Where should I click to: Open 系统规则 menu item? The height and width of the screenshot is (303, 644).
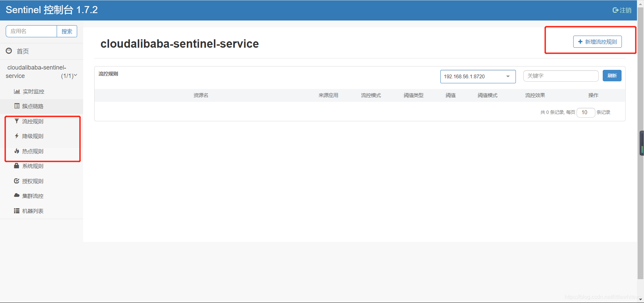point(42,166)
